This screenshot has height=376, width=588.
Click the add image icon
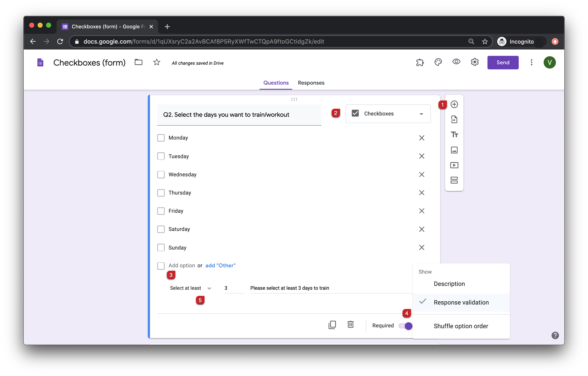coord(454,150)
